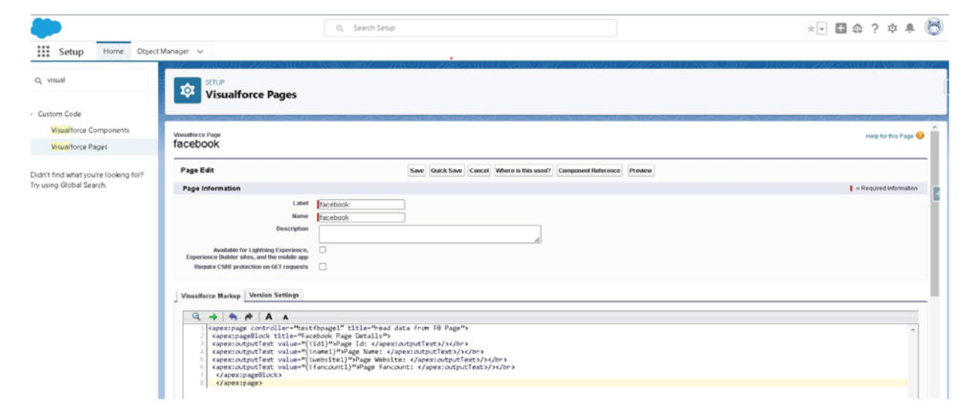Click the undo arrow in code editor toolbar
The width and height of the screenshot is (980, 420).
pos(234,317)
